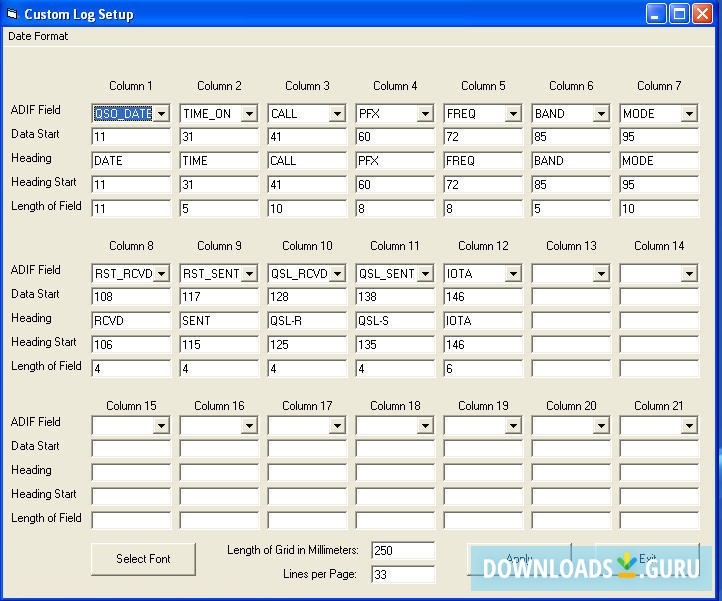This screenshot has height=601, width=722.
Task: Click the empty Column 17 Heading Start field
Action: [x=307, y=496]
